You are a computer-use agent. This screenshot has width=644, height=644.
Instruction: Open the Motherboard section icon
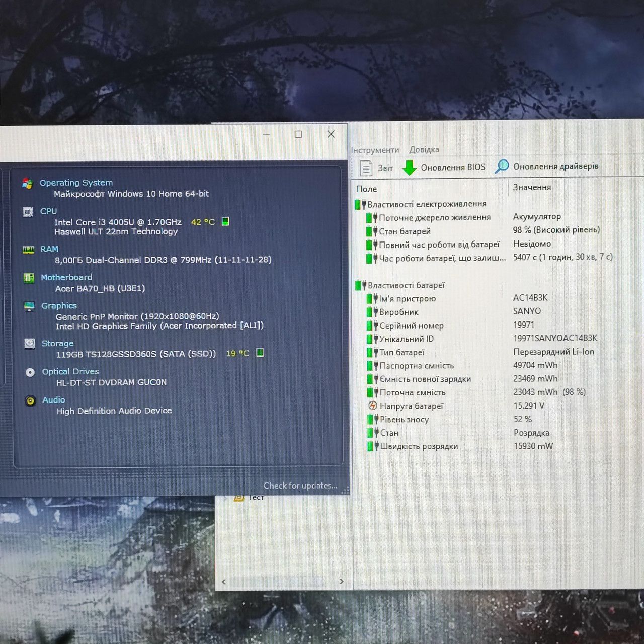point(29,278)
